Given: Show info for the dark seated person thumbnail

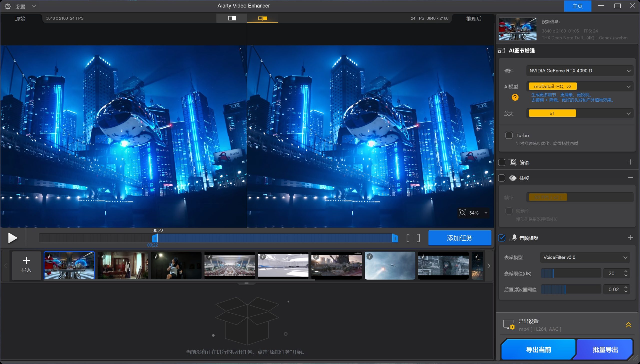Looking at the screenshot, I should (x=156, y=257).
